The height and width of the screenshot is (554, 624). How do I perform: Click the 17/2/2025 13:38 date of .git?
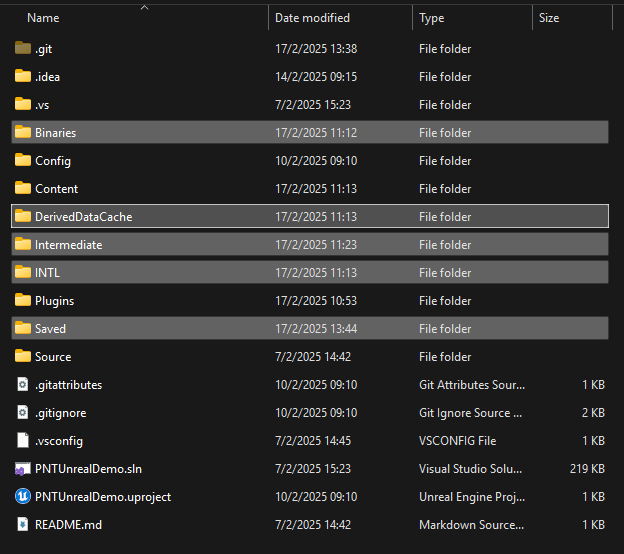[x=316, y=49]
